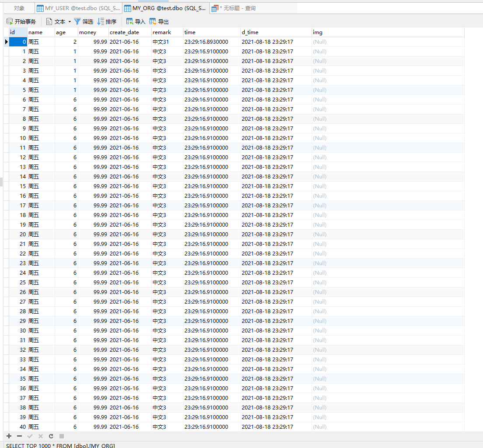Click the SELECT TOP 1000 status text

60,445
